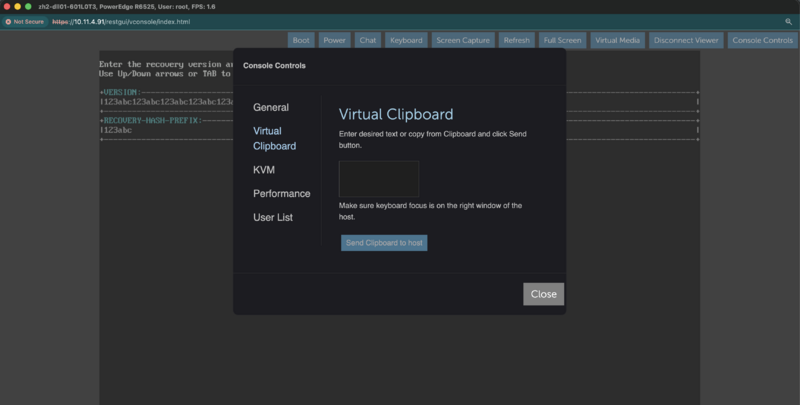This screenshot has height=405, width=800.
Task: Click Disconnect Viewer button
Action: (686, 41)
